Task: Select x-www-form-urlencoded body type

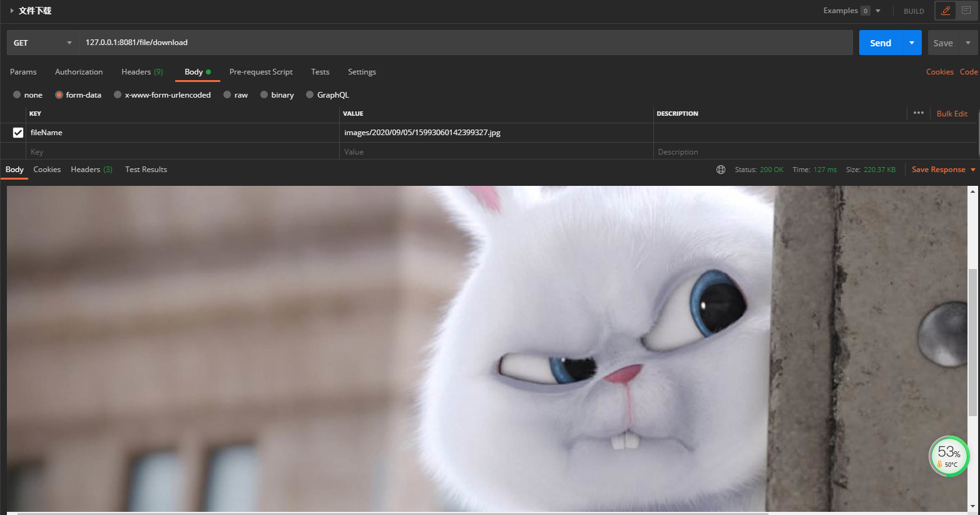Action: [118, 95]
